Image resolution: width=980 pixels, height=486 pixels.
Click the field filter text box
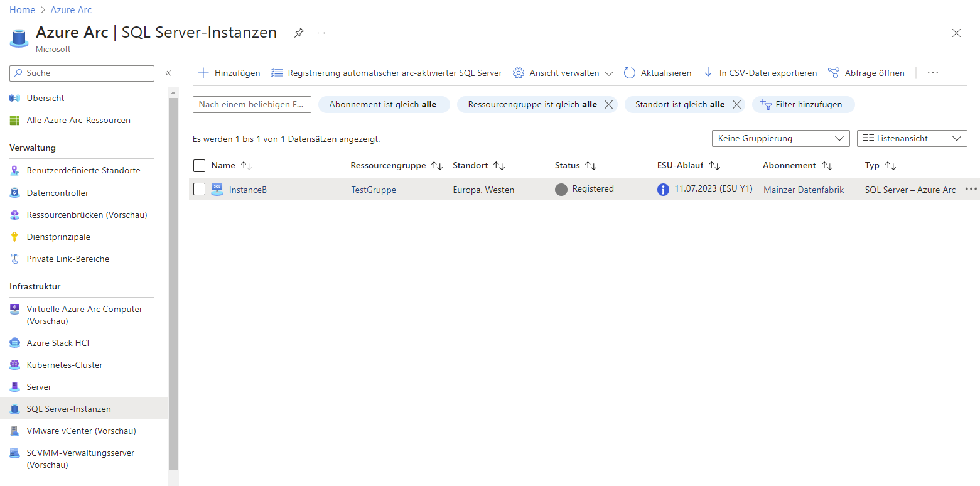pyautogui.click(x=252, y=104)
